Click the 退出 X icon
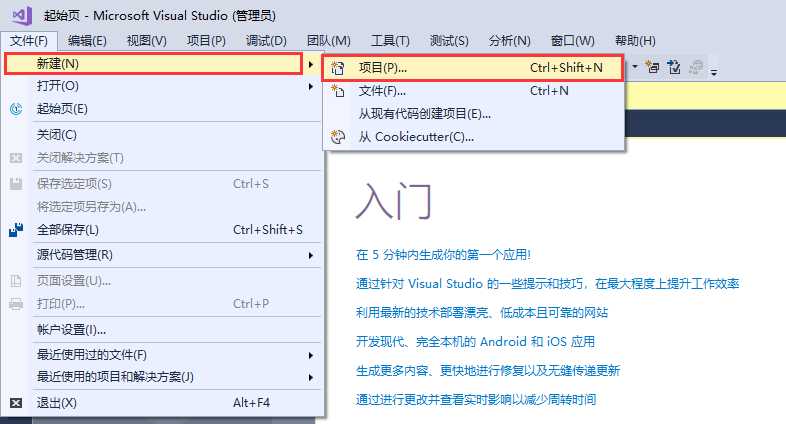The image size is (786, 424). 16,403
